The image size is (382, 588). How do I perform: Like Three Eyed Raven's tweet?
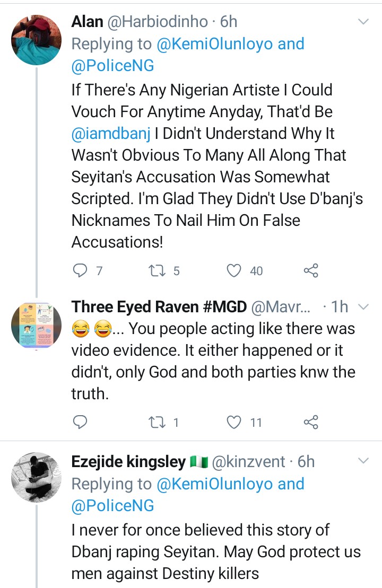tap(234, 422)
